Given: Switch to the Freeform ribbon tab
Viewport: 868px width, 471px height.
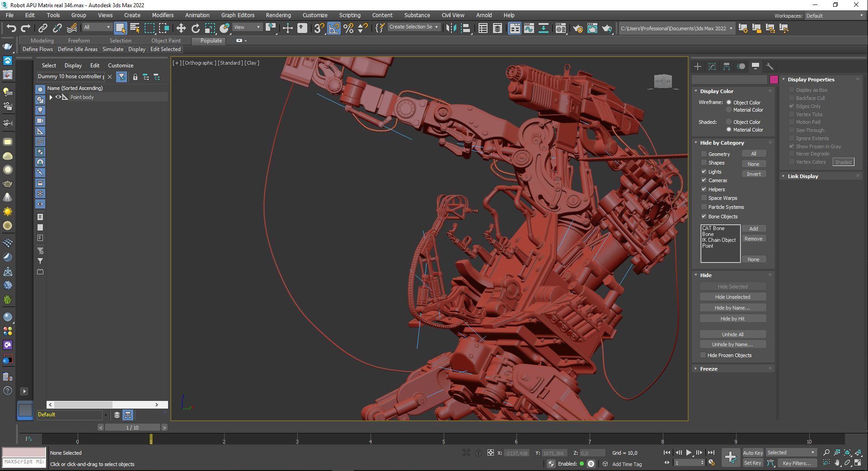Looking at the screenshot, I should coord(79,40).
